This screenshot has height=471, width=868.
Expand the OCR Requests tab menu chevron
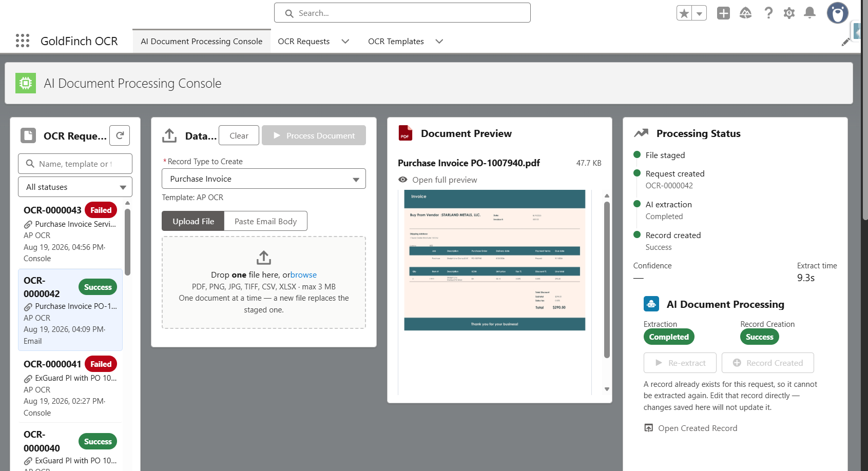[345, 41]
